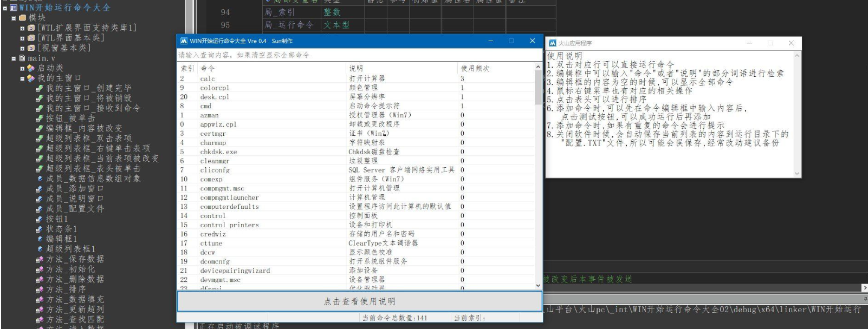Select the chkdsk.exe command row
The image size is (868, 329).
click(356, 152)
